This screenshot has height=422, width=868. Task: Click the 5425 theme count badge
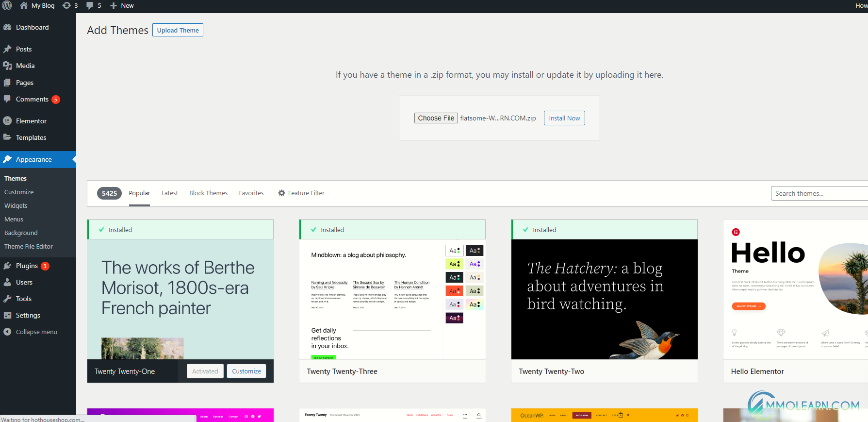point(109,193)
